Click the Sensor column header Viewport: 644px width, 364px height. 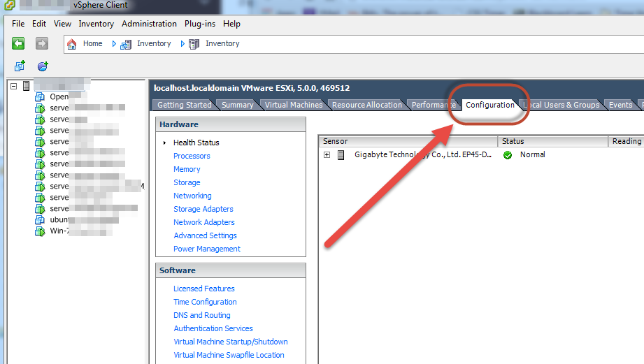pyautogui.click(x=408, y=141)
